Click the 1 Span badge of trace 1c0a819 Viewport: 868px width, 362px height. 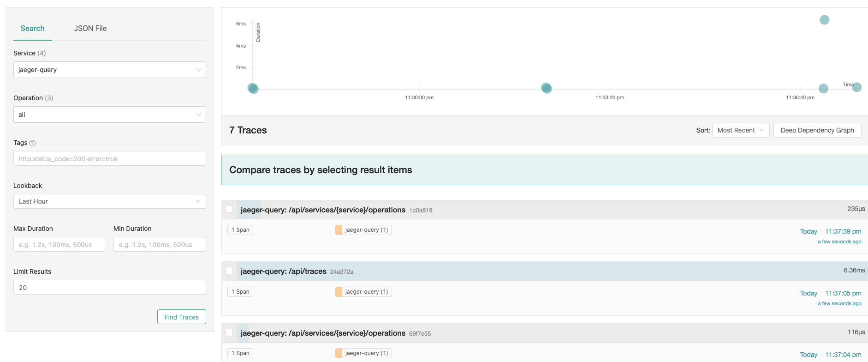pyautogui.click(x=240, y=230)
